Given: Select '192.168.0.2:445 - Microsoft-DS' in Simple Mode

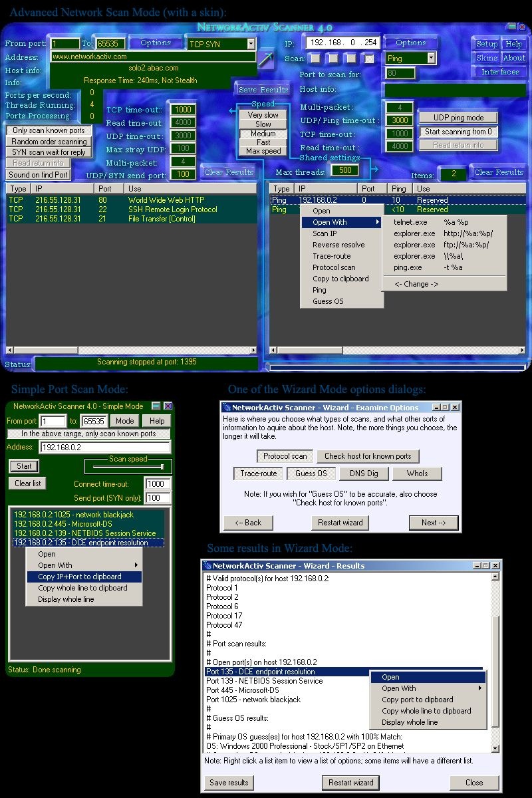Looking at the screenshot, I should pyautogui.click(x=89, y=524).
